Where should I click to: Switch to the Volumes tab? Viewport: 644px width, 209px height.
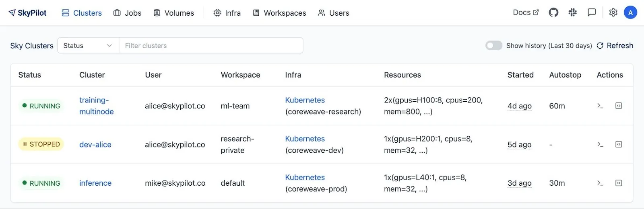(174, 13)
